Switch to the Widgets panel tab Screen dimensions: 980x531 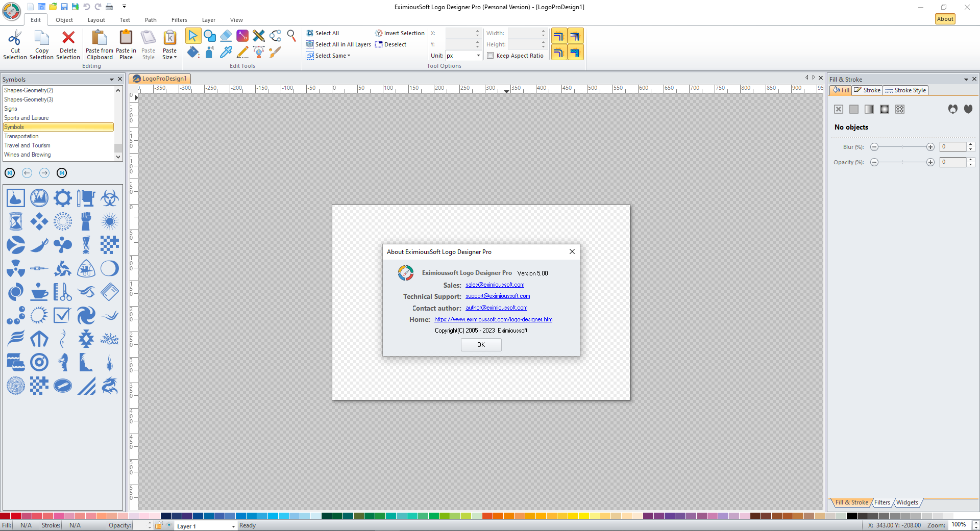(907, 502)
